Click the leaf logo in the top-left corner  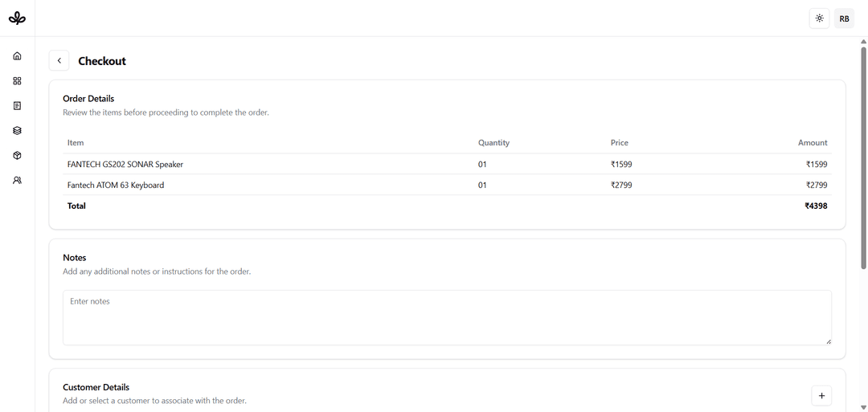(17, 18)
